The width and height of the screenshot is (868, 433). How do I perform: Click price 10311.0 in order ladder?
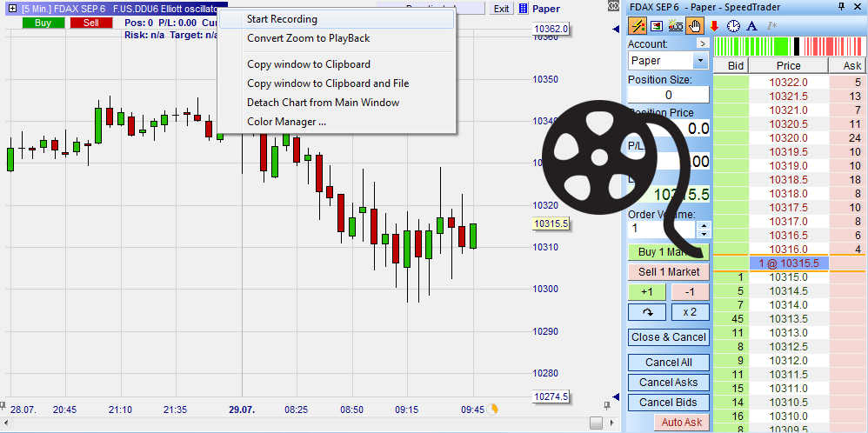789,388
